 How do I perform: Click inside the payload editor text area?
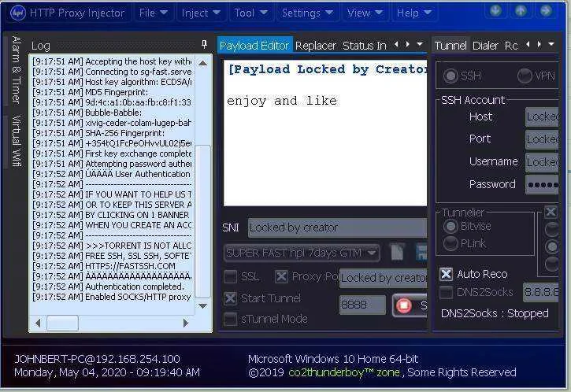coord(325,133)
